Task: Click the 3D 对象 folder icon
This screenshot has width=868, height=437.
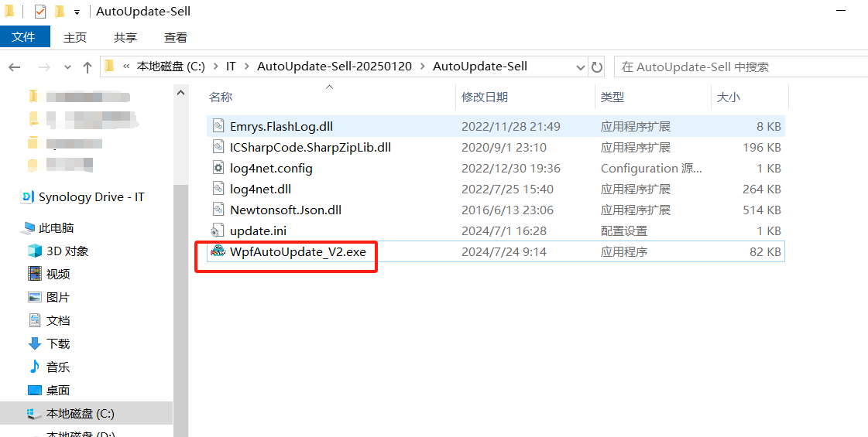Action: (34, 251)
